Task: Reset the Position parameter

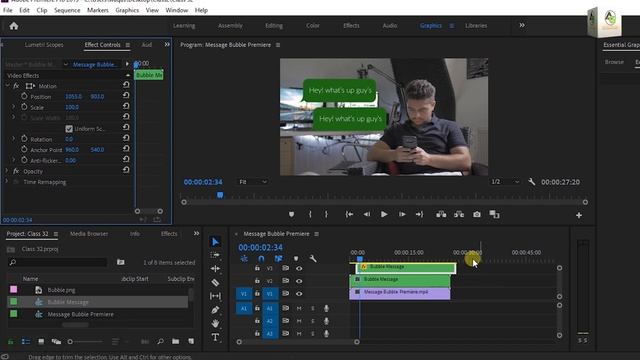Action: 126,95
